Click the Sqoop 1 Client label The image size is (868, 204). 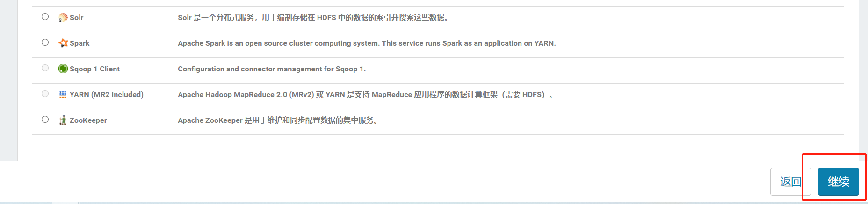(94, 69)
